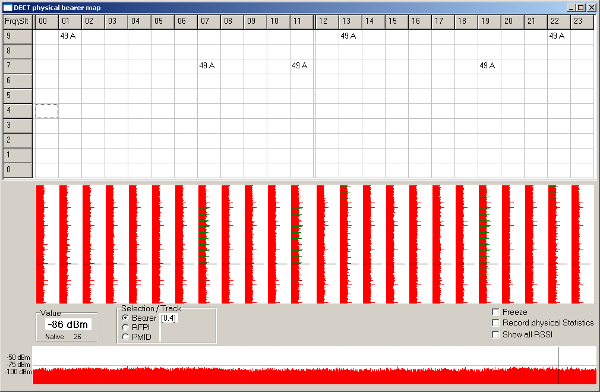Screen dimensions: 600x392
Task: Click the dashed selected cell in row 4 slot 00
Action: 46,111
